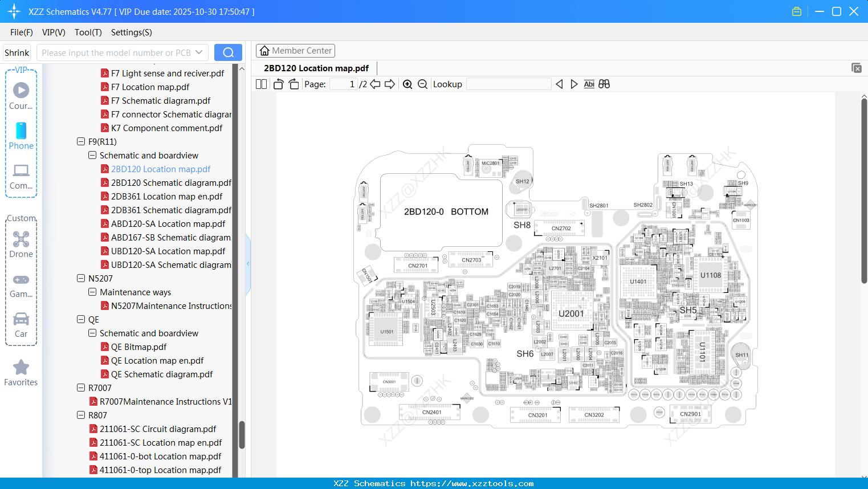Zoom out of the location map
Viewport: 868px width, 489px height.
click(422, 84)
